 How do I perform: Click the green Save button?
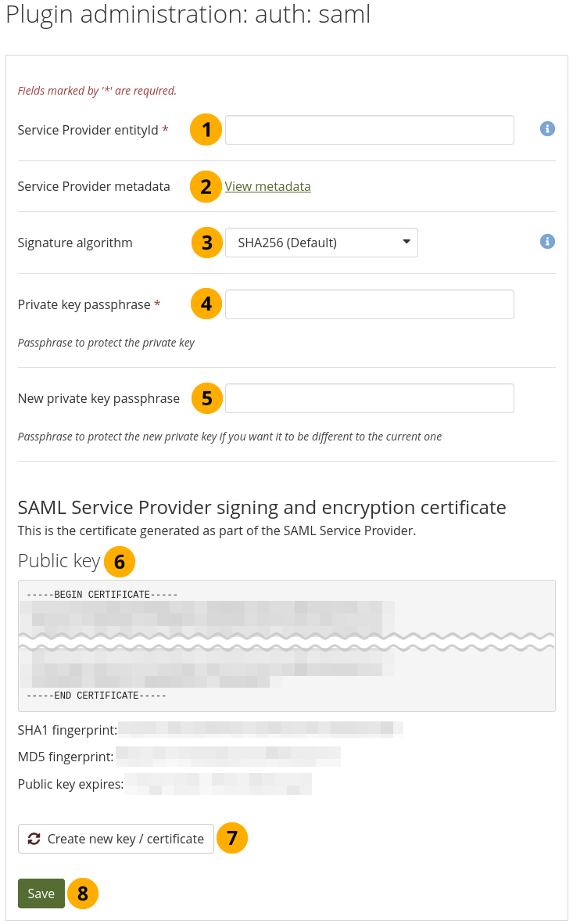tap(41, 893)
